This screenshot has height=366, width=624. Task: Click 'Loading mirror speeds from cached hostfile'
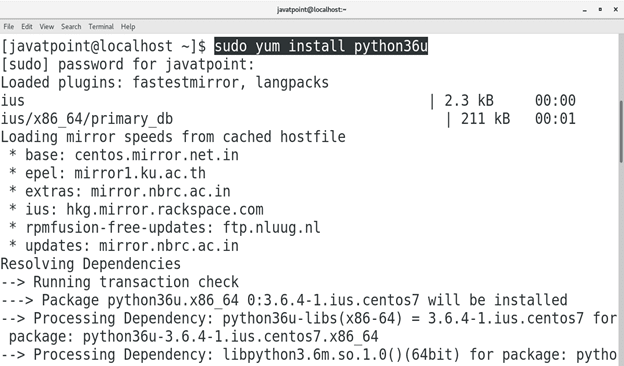173,137
